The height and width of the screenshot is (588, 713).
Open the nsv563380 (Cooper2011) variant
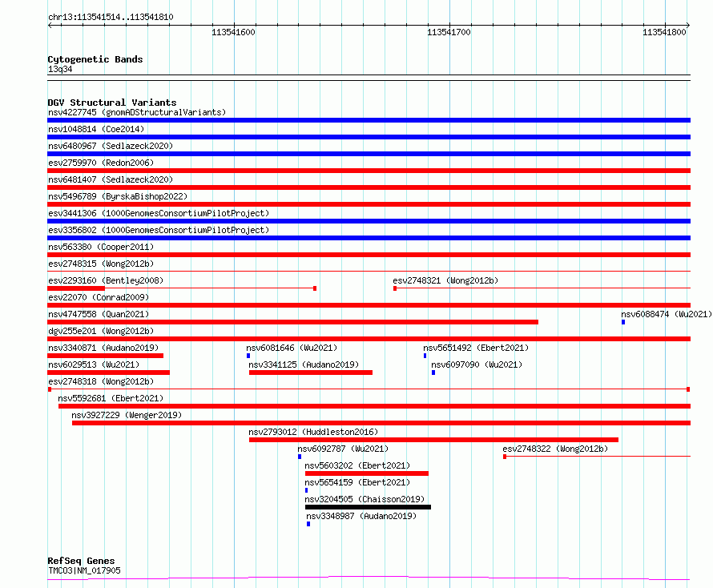coord(101,247)
